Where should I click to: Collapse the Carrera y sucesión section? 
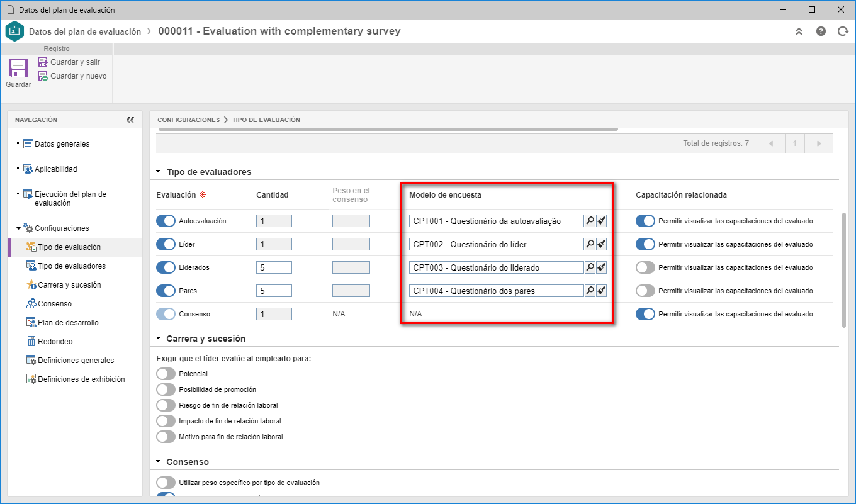pos(159,339)
